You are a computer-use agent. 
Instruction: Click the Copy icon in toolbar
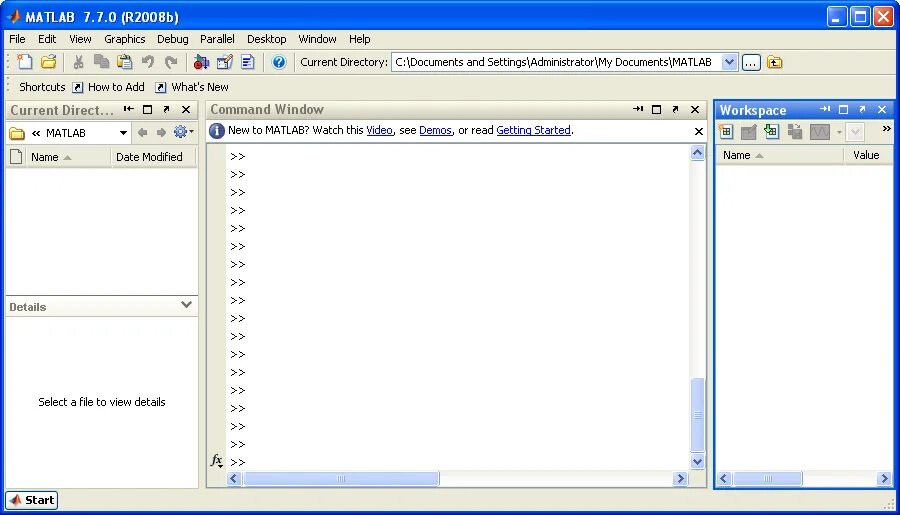102,62
